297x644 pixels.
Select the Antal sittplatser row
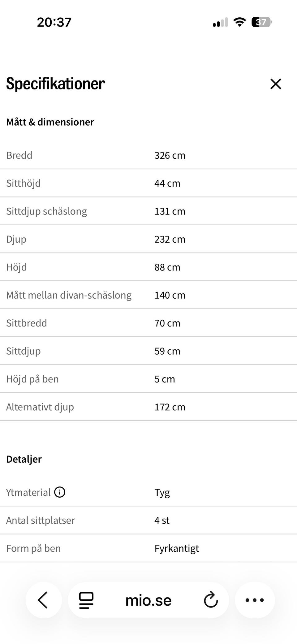(148, 520)
